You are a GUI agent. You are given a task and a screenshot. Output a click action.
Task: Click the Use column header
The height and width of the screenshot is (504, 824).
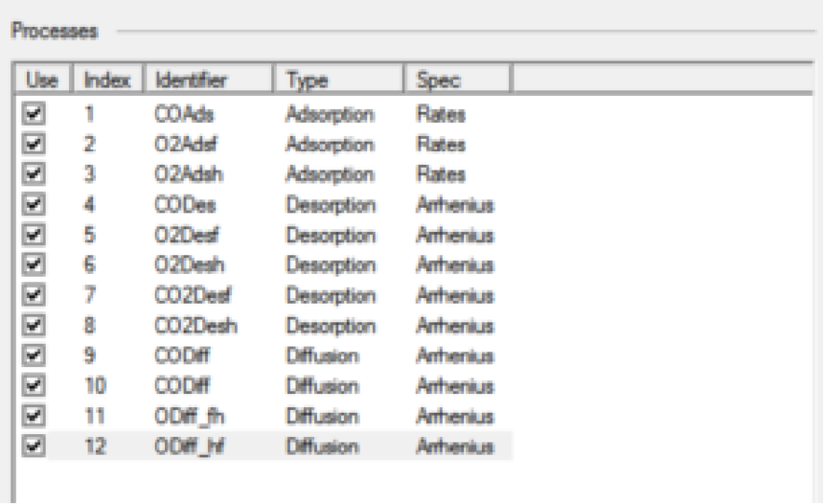pyautogui.click(x=40, y=79)
